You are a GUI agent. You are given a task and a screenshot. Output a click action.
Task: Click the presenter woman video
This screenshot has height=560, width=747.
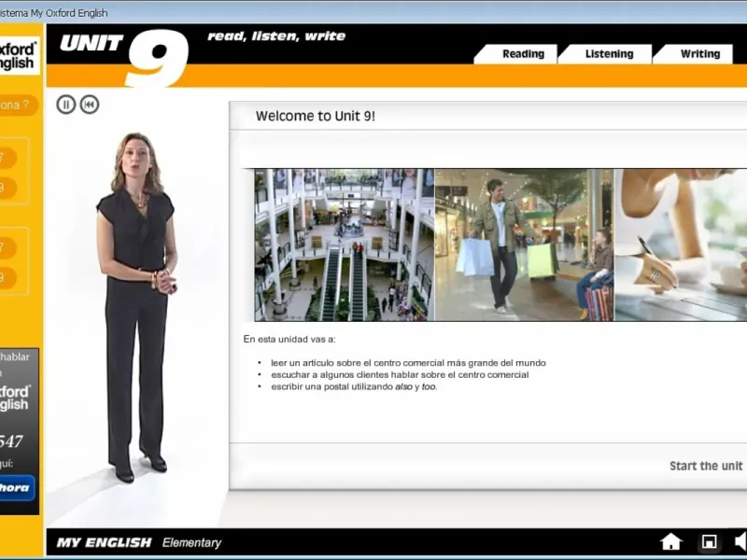(x=137, y=307)
